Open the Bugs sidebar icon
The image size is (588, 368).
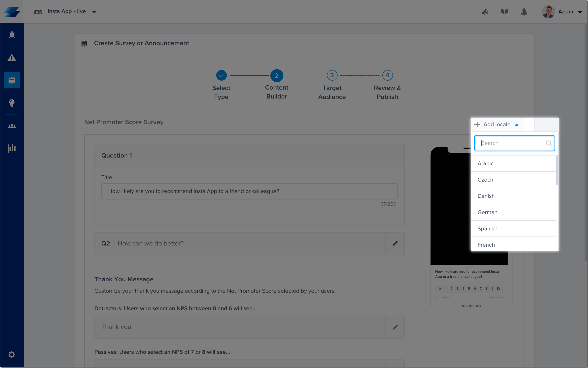[x=12, y=35]
